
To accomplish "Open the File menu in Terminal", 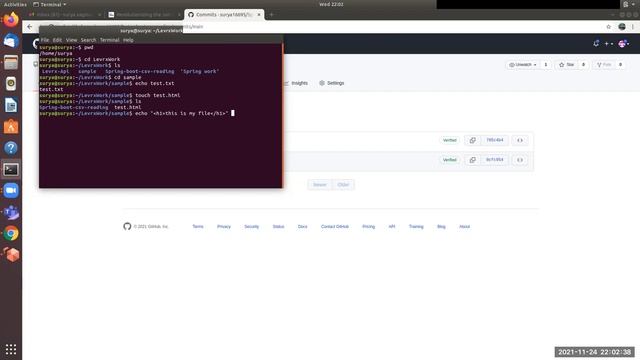I will pyautogui.click(x=45, y=40).
